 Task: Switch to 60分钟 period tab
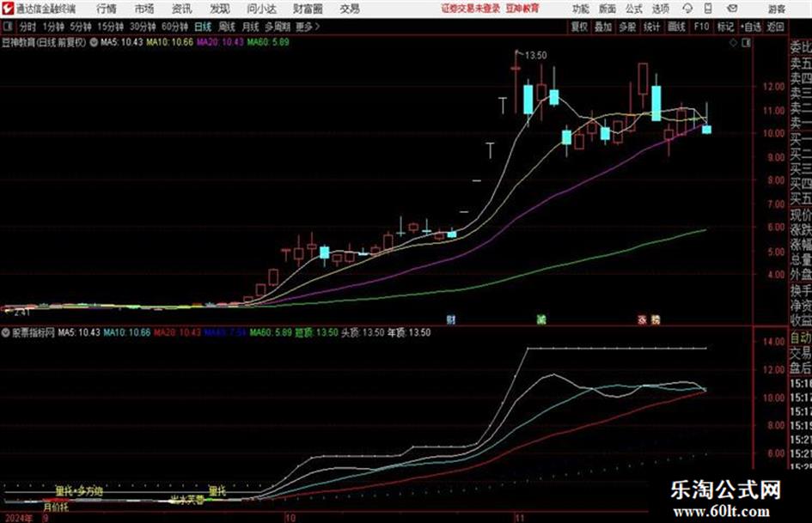click(x=175, y=27)
